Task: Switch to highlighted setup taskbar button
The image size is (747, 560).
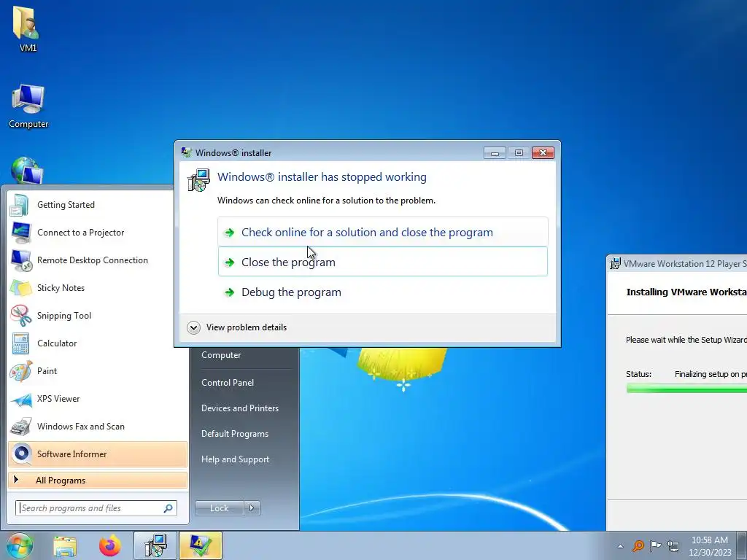Action: (200, 545)
